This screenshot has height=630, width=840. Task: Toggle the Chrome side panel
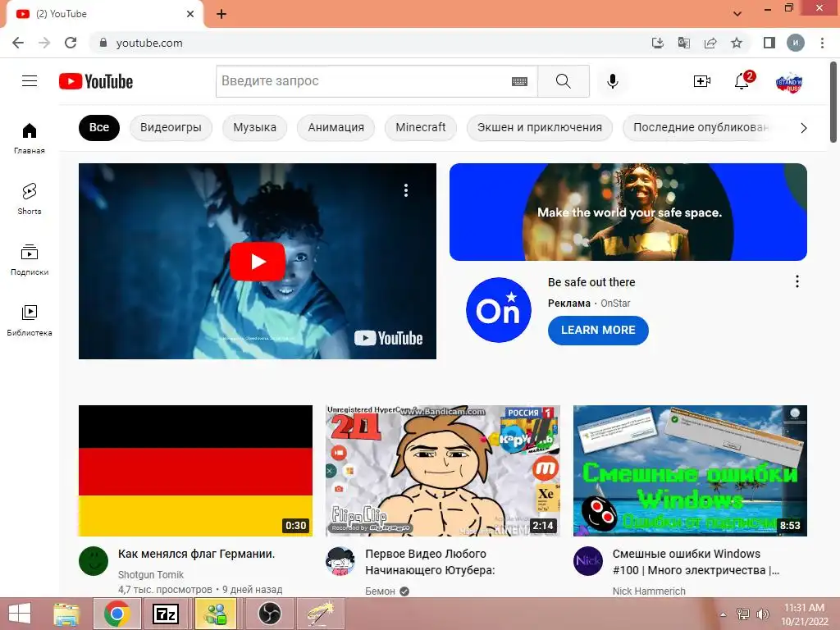pos(769,43)
